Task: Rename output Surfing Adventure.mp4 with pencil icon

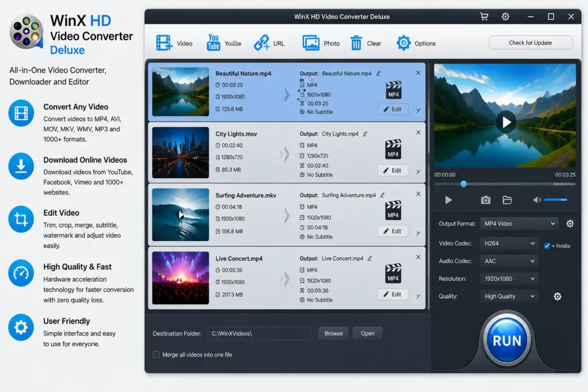Action: (382, 195)
